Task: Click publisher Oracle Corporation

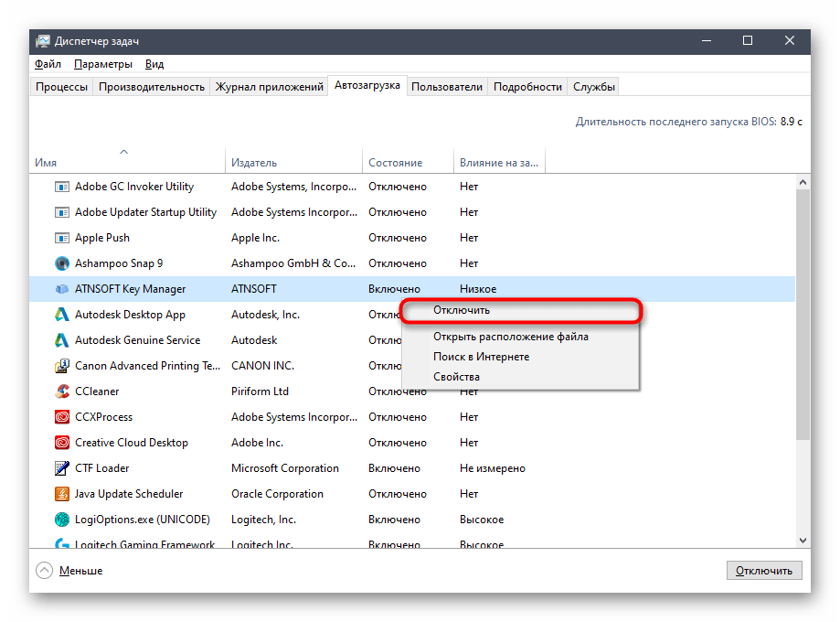Action: coord(278,494)
